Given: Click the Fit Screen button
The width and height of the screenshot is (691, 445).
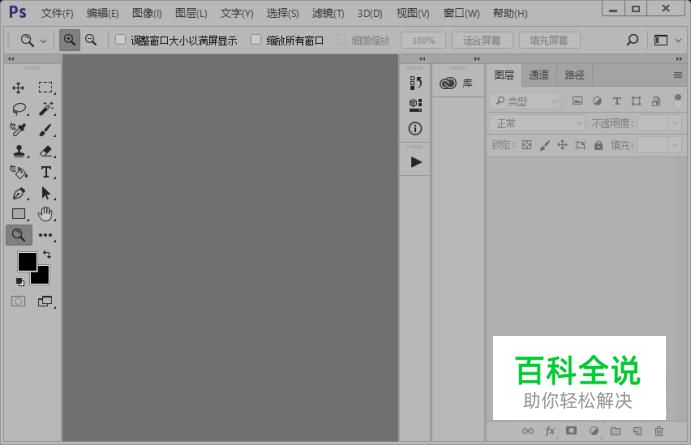Looking at the screenshot, I should 482,41.
